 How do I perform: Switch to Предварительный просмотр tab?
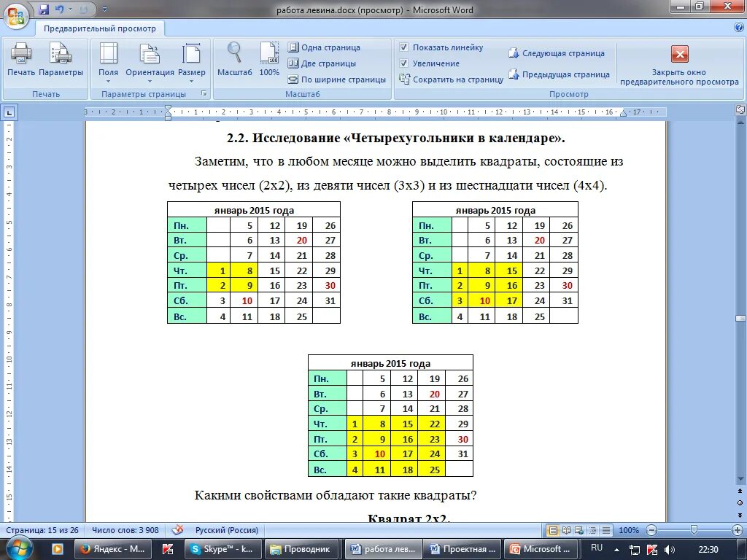point(99,28)
